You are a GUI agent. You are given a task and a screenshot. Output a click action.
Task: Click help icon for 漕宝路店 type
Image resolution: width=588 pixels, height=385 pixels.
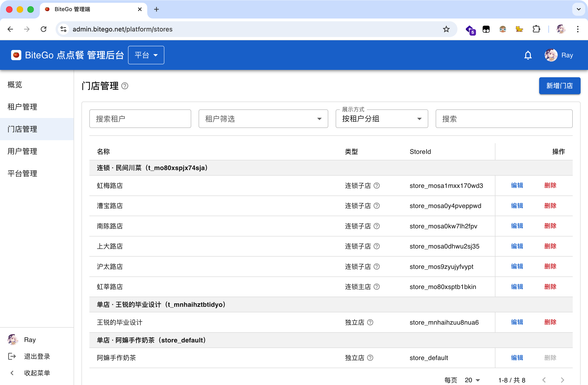click(376, 206)
